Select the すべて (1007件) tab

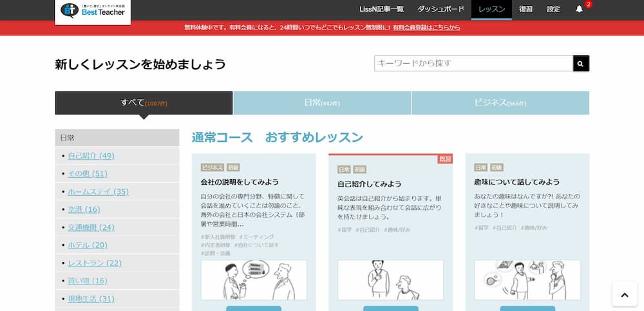tap(144, 103)
